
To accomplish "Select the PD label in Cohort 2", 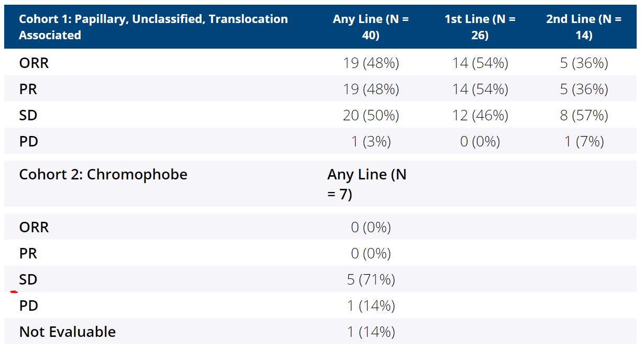I will click(29, 306).
